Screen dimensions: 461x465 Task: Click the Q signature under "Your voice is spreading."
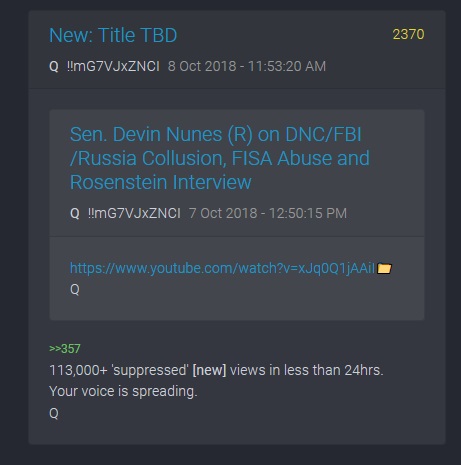54,413
